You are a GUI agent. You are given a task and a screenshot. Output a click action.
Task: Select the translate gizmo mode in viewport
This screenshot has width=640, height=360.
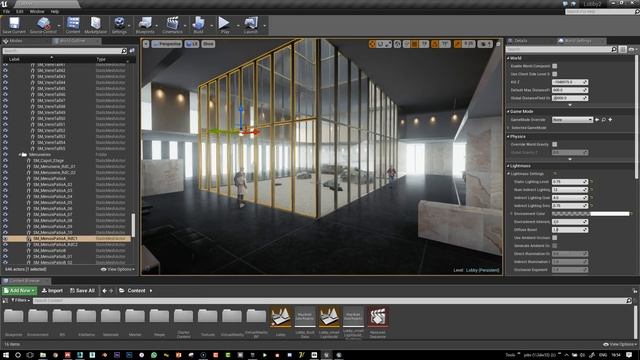pos(372,44)
